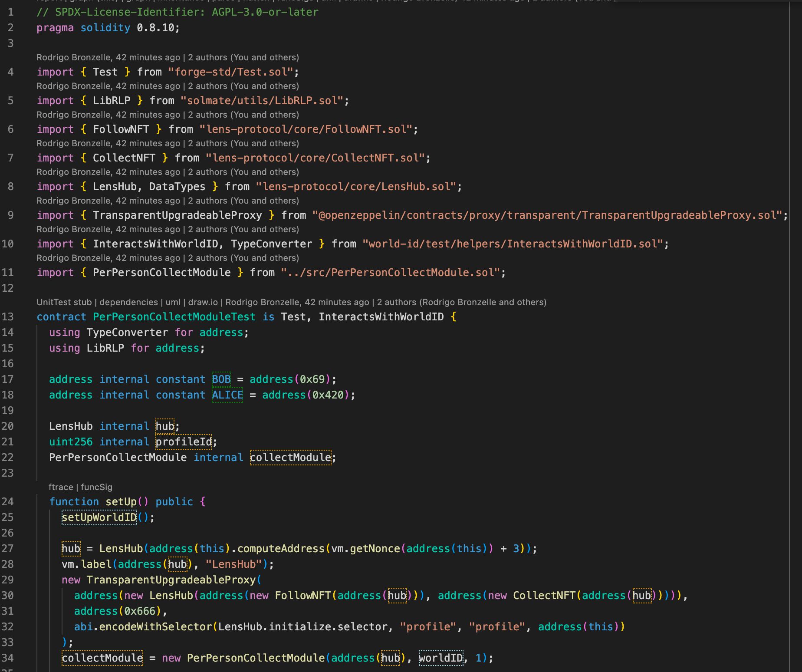The width and height of the screenshot is (802, 672).
Task: Click the constant name 'ALICE'
Action: (x=227, y=395)
